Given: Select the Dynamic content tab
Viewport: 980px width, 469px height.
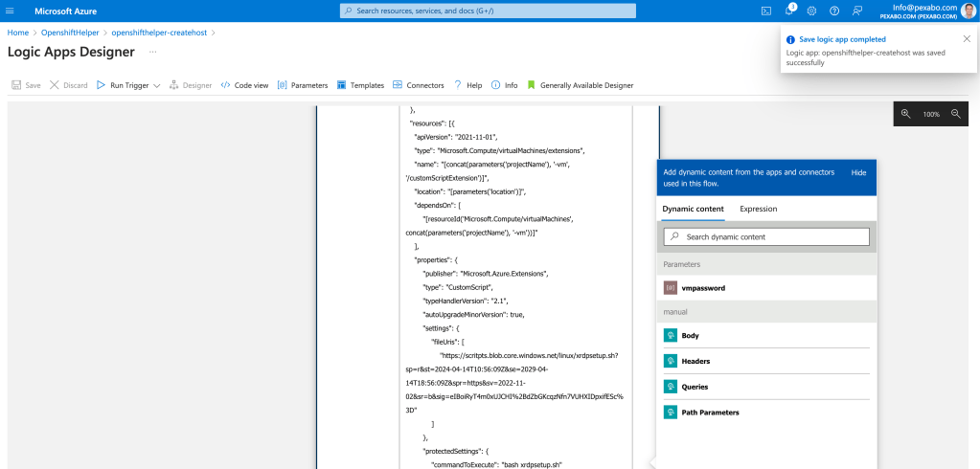Looking at the screenshot, I should [x=694, y=209].
